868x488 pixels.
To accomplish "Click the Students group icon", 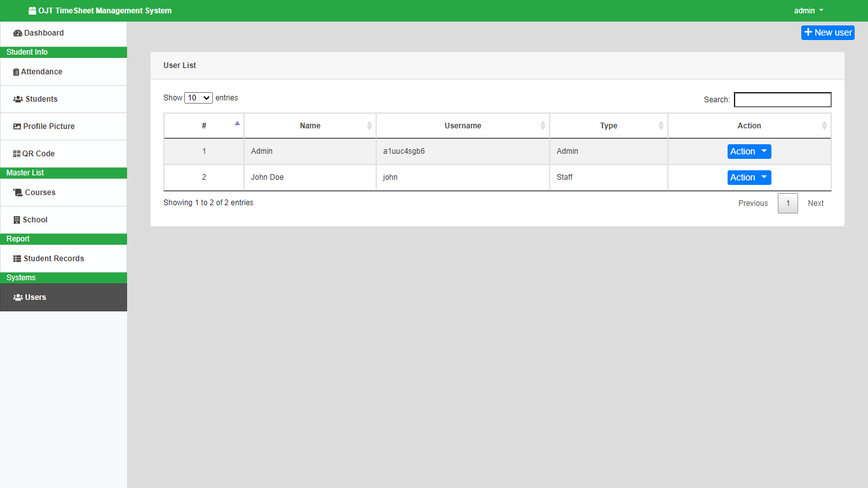I will click(18, 99).
